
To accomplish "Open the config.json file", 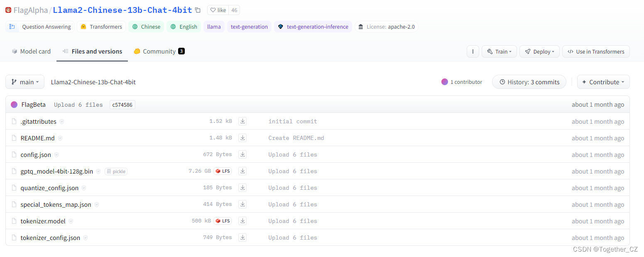I will (x=36, y=154).
